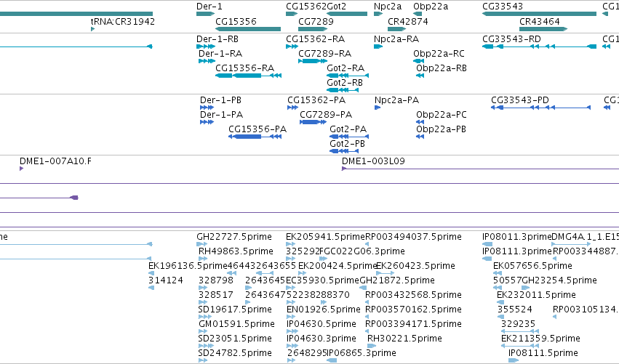This screenshot has height=364, width=619.
Task: Click the 328798 EST label
Action: coord(215,280)
